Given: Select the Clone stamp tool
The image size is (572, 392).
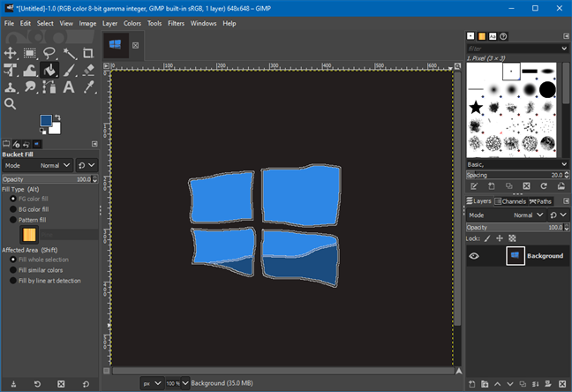Looking at the screenshot, I should pos(11,87).
